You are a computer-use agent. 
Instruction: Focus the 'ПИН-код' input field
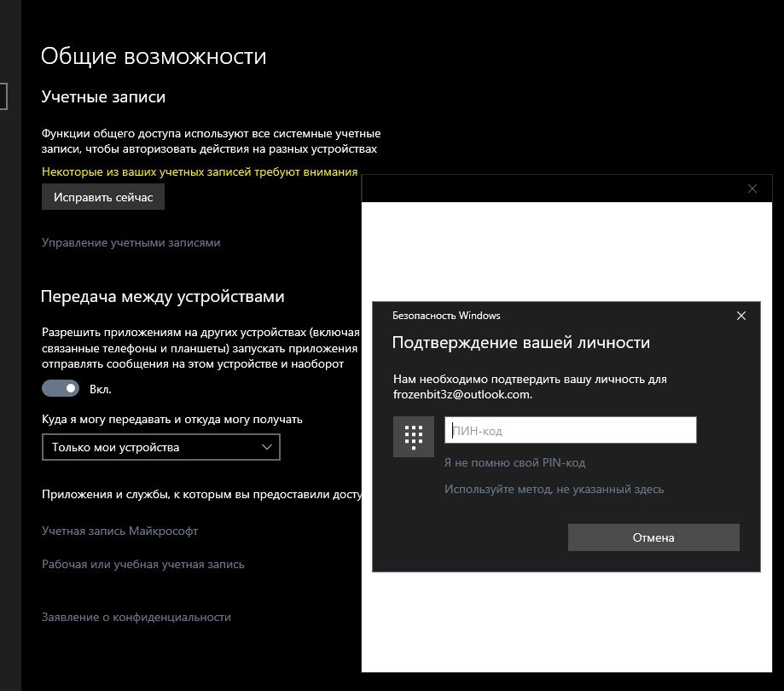(x=571, y=430)
